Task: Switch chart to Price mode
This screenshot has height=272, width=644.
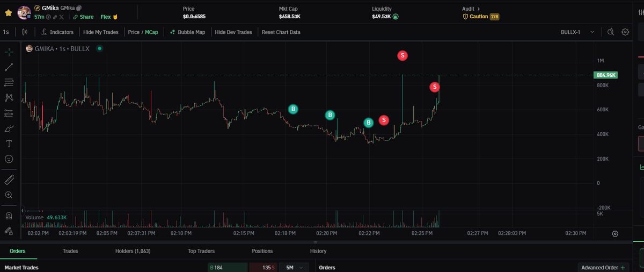Action: coord(134,32)
